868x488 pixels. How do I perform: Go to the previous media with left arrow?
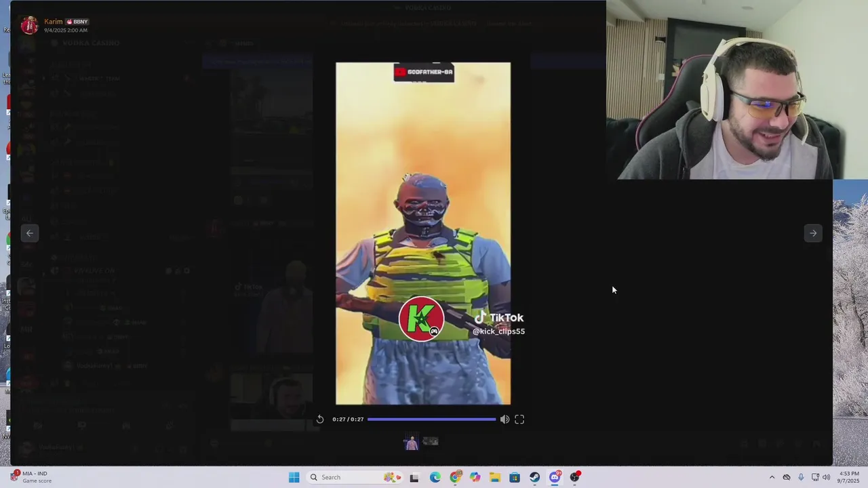(x=30, y=233)
